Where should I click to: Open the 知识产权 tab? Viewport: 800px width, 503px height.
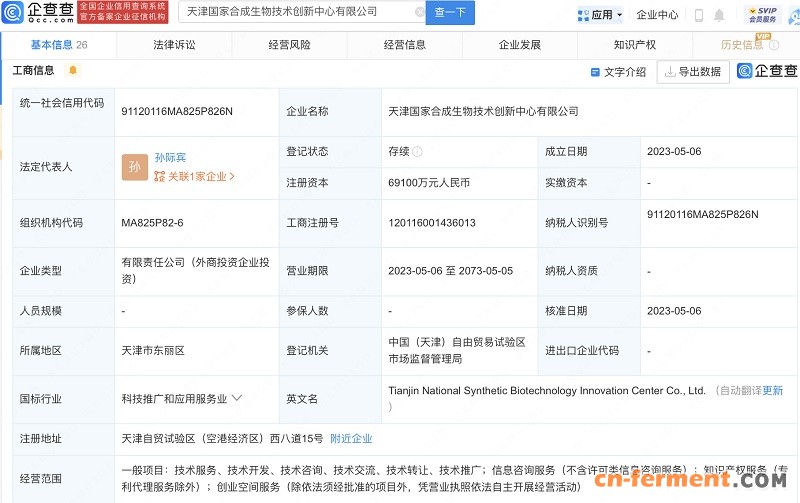point(635,45)
